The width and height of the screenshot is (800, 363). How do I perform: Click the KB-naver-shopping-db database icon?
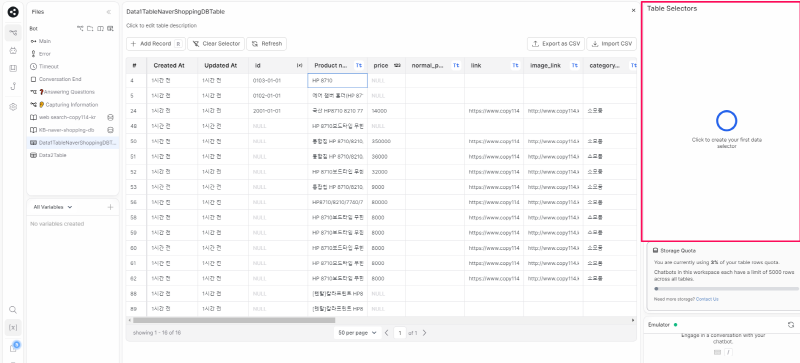tap(110, 130)
